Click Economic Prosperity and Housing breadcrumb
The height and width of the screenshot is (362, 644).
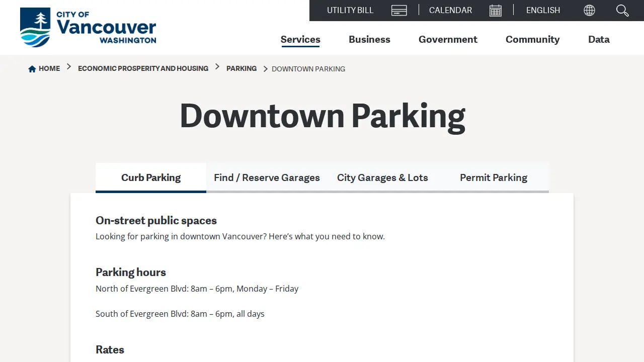[143, 68]
